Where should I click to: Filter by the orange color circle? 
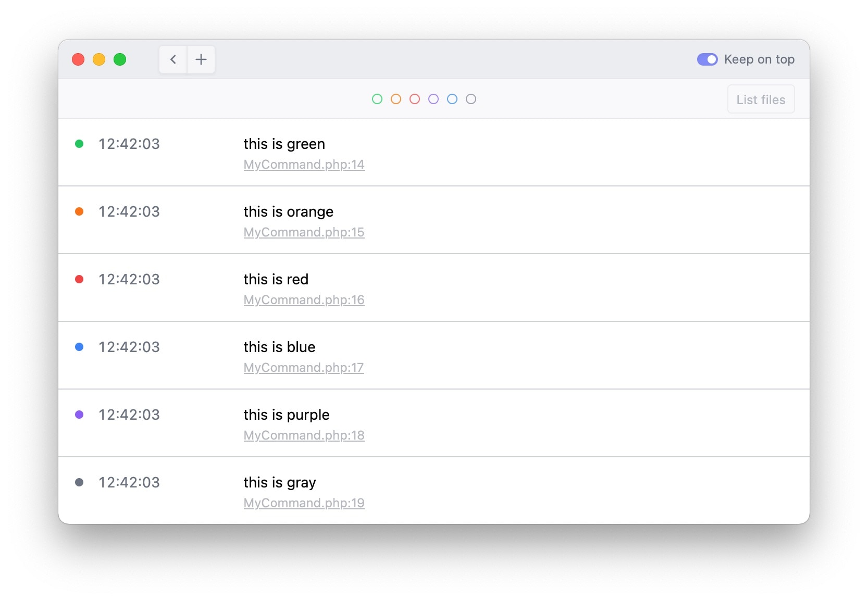point(396,99)
